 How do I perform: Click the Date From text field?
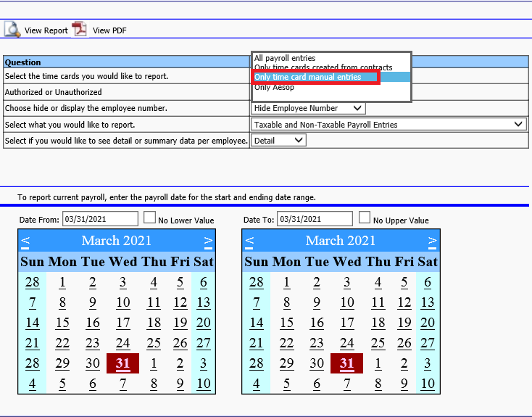[x=100, y=219]
